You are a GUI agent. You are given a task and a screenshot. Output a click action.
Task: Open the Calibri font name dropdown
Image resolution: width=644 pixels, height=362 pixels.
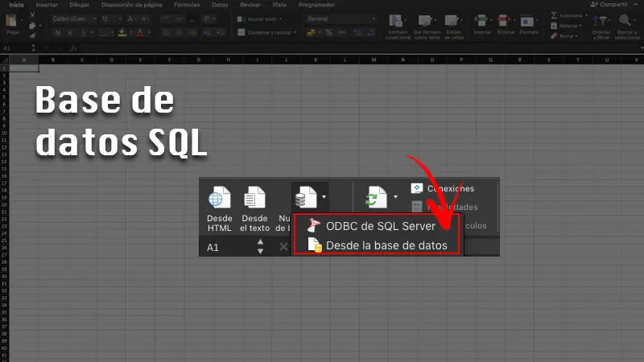click(x=74, y=19)
